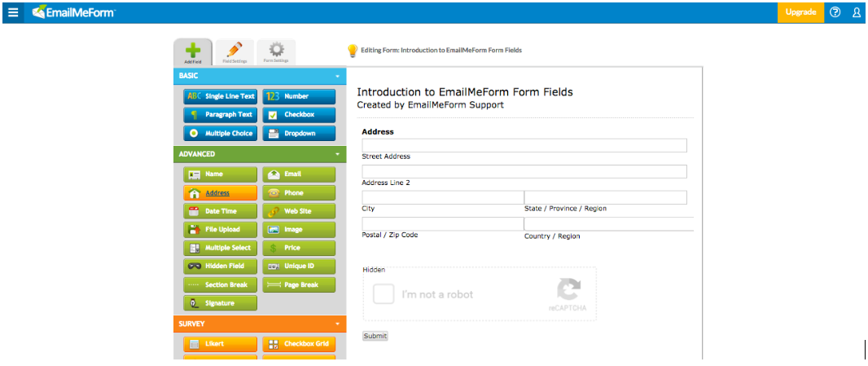Viewport: 868px width, 366px height.
Task: Click the State / Province / Region input
Action: 606,197
